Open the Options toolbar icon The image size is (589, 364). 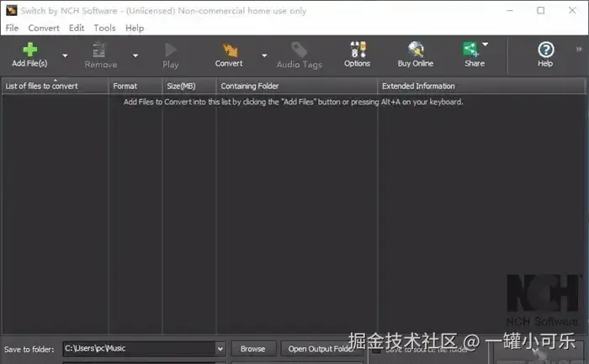click(358, 49)
